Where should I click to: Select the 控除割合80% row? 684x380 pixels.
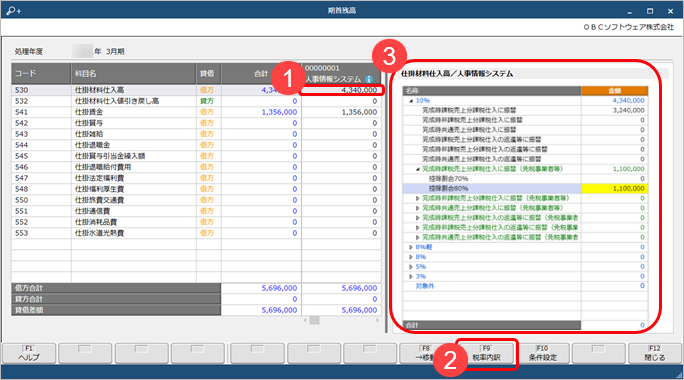[x=525, y=188]
